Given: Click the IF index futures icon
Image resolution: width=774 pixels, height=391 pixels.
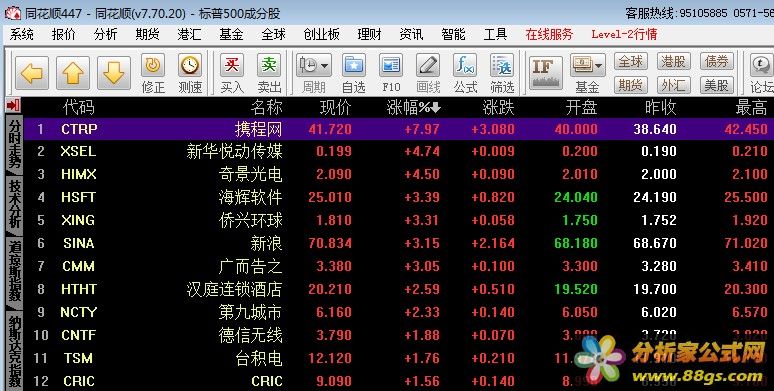Looking at the screenshot, I should point(545,73).
